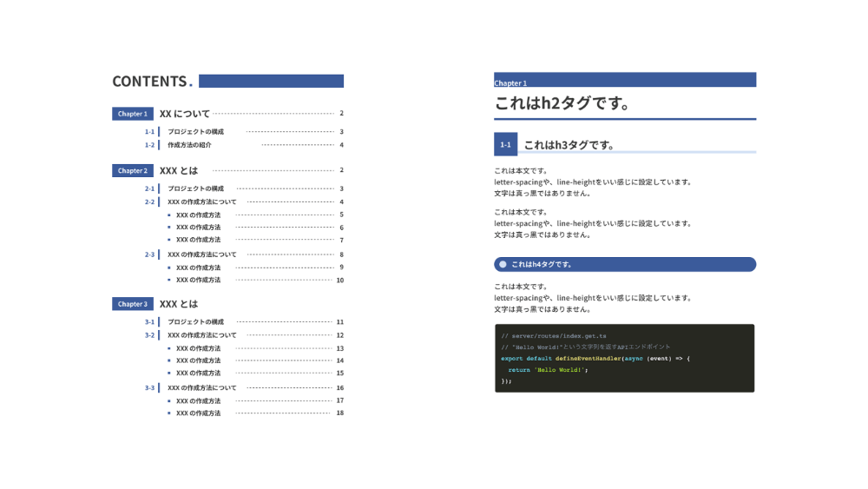Click the XX について chapter title
This screenshot has width=868, height=489.
tap(185, 114)
